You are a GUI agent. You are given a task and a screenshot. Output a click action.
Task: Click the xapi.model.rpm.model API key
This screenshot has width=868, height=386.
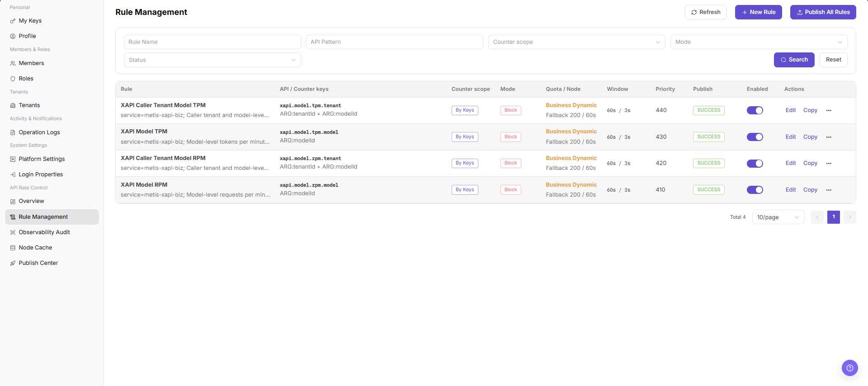tap(309, 185)
